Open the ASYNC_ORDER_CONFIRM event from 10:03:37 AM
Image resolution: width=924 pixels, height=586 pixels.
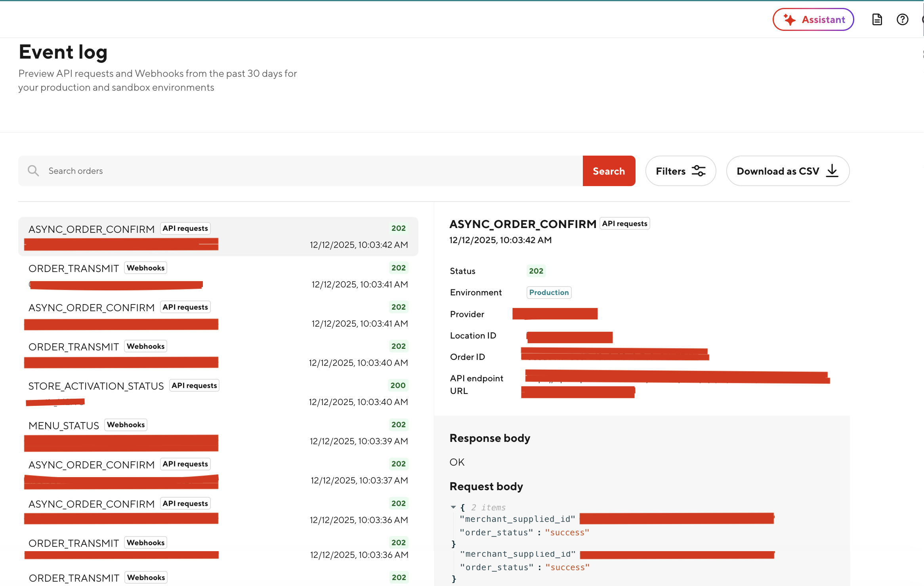point(218,472)
